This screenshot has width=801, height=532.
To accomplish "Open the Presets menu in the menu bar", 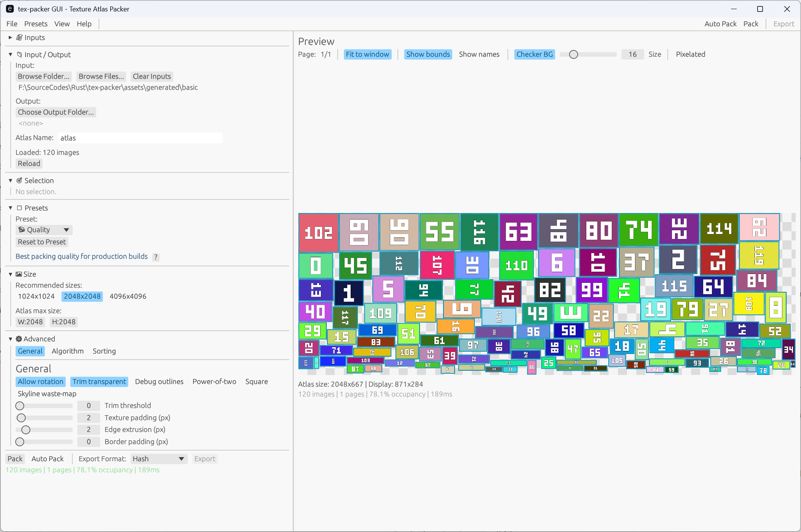I will [36, 24].
